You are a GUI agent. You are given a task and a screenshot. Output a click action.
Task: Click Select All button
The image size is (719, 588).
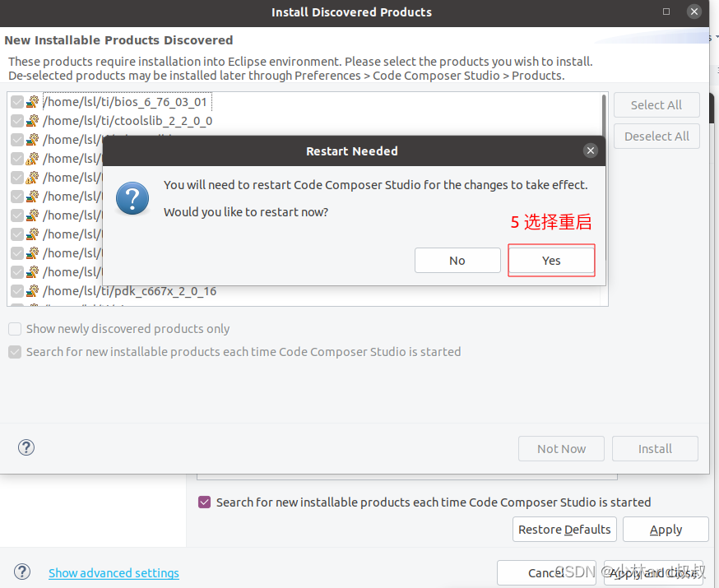coord(656,105)
